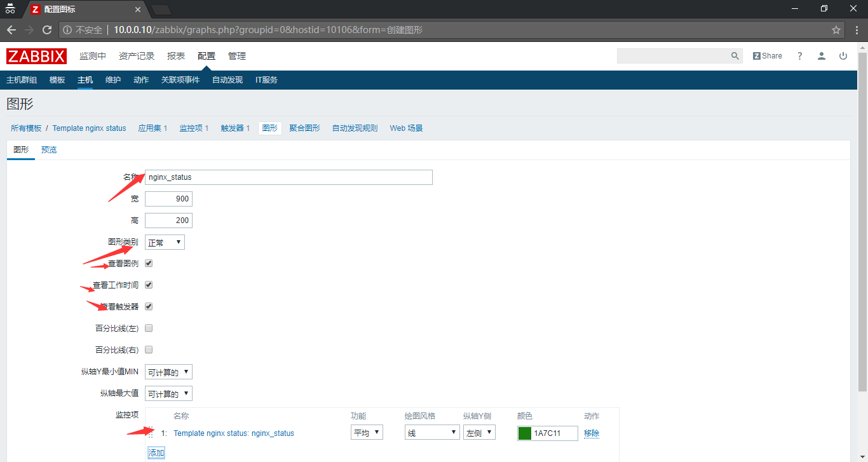
Task: Go to 自动发现 submenu
Action: 227,80
